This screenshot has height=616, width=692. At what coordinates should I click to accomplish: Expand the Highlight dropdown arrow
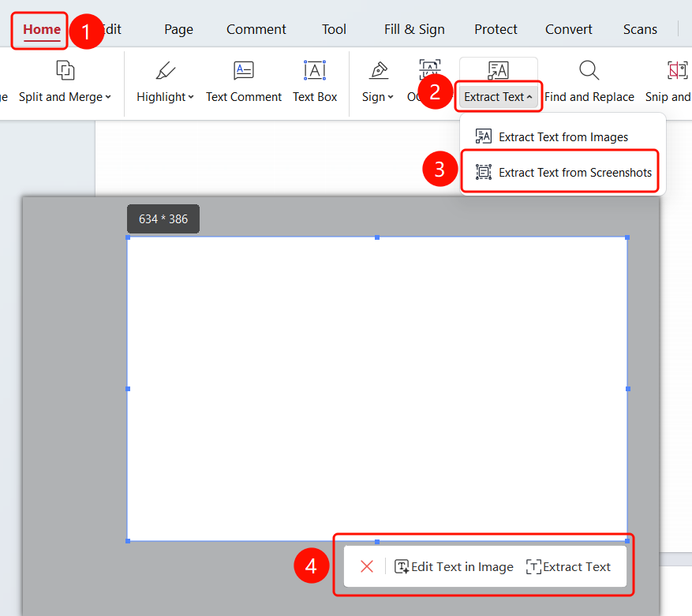[x=191, y=97]
